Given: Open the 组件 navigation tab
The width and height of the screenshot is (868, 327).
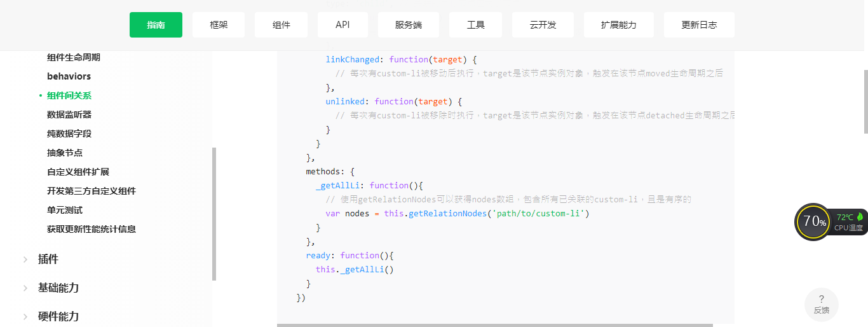Looking at the screenshot, I should click(281, 25).
